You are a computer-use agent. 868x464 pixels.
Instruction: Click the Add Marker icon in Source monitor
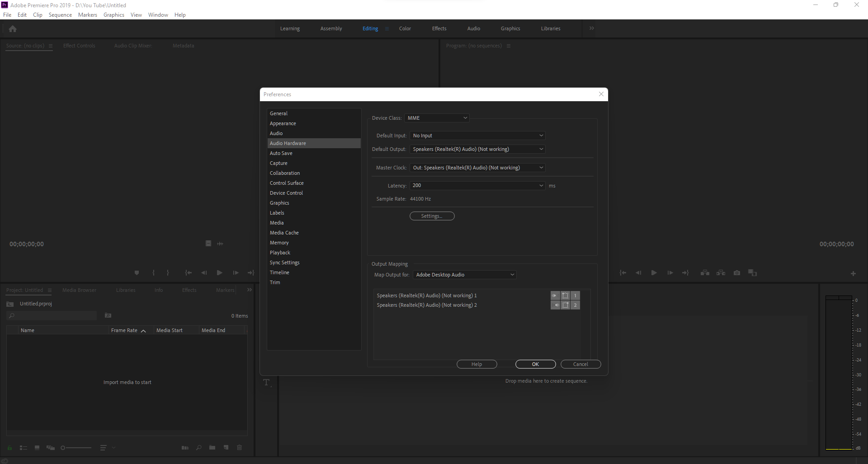[x=137, y=273]
